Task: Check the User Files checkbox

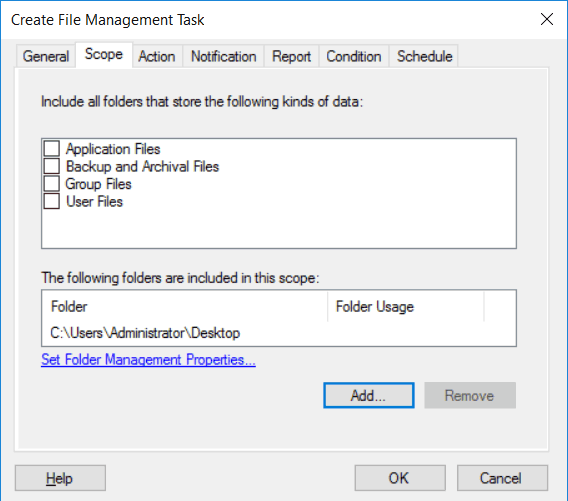Action: click(x=51, y=201)
